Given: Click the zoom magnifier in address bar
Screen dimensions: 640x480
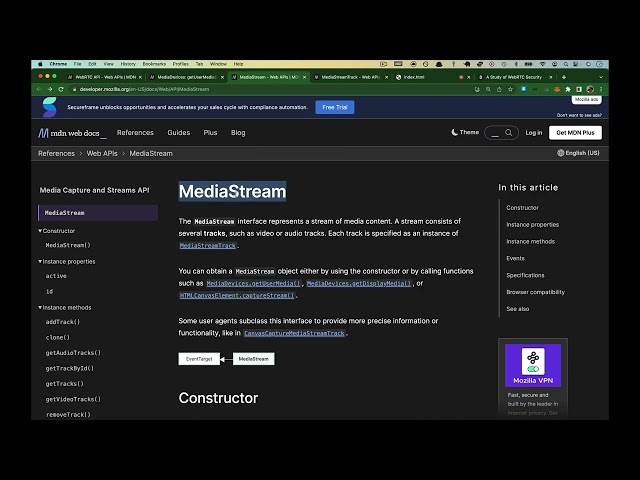Looking at the screenshot, I should [x=488, y=89].
